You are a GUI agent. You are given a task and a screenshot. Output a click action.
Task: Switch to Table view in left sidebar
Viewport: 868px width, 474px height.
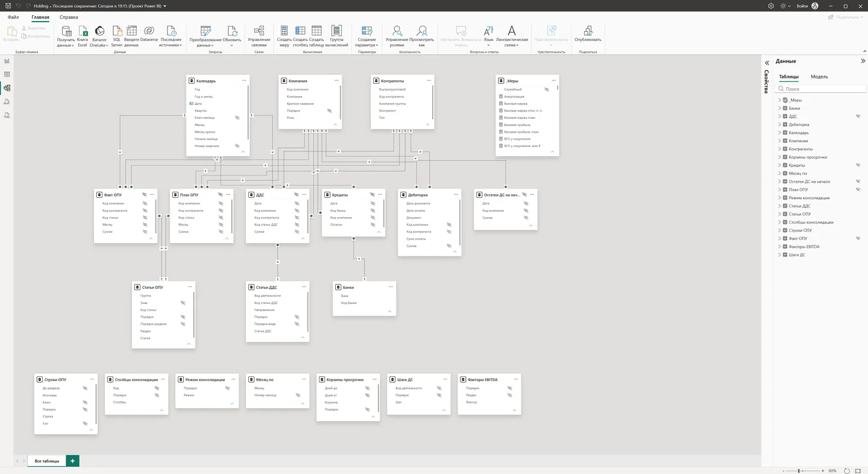point(7,74)
